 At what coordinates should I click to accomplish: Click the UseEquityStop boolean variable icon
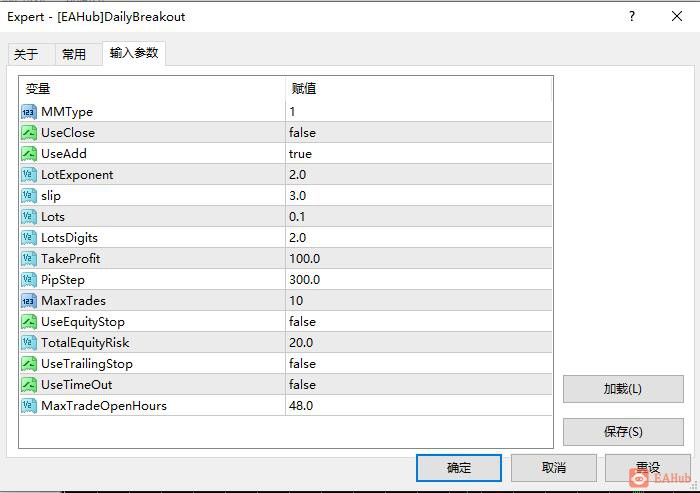click(29, 322)
